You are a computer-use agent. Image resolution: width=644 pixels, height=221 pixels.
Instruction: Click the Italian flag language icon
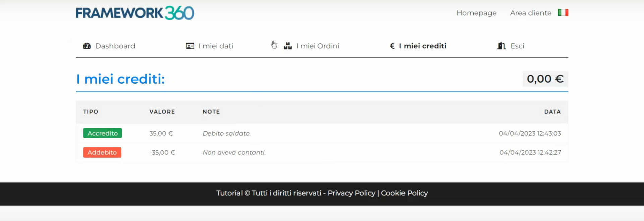coord(563,12)
